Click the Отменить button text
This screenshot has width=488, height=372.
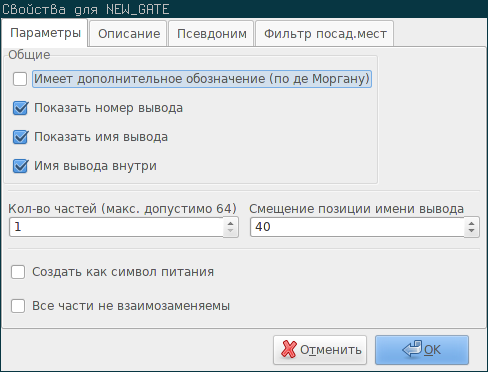pos(331,350)
